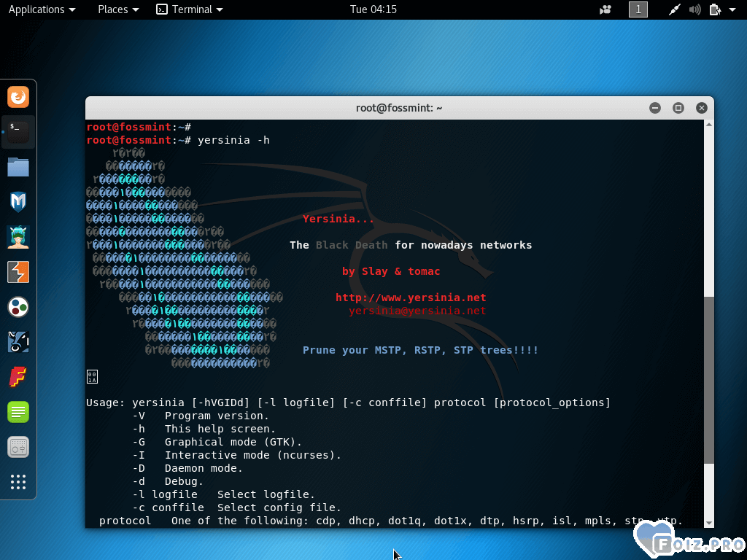Click the workspace 1 indicator
The height and width of the screenshot is (560, 747).
coord(638,9)
